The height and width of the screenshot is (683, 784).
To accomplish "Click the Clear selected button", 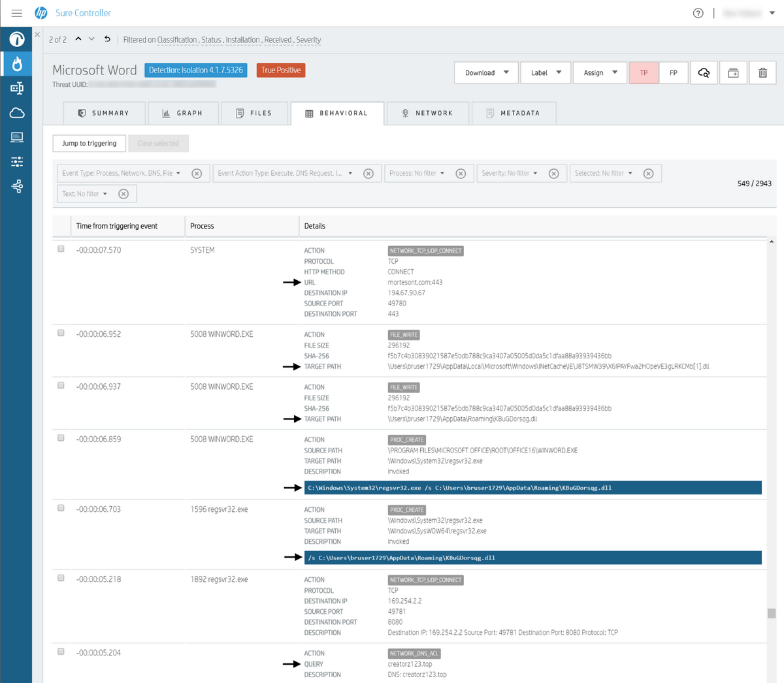I will (158, 144).
